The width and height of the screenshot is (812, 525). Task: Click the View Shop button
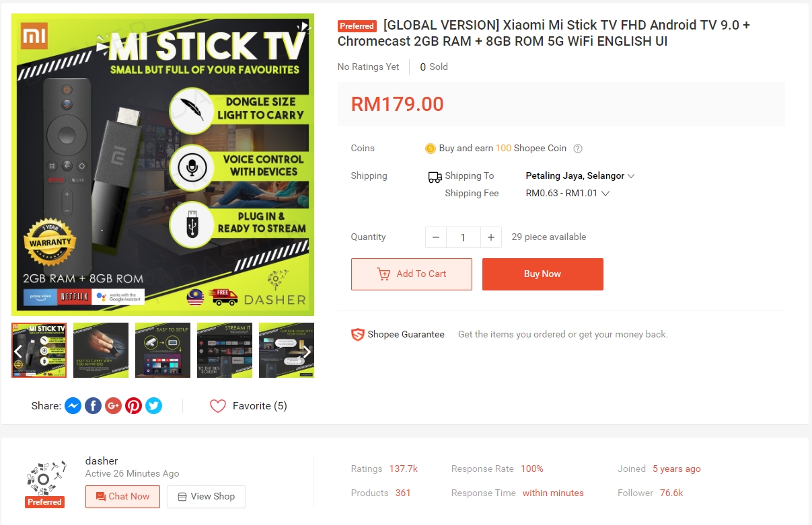tap(206, 497)
